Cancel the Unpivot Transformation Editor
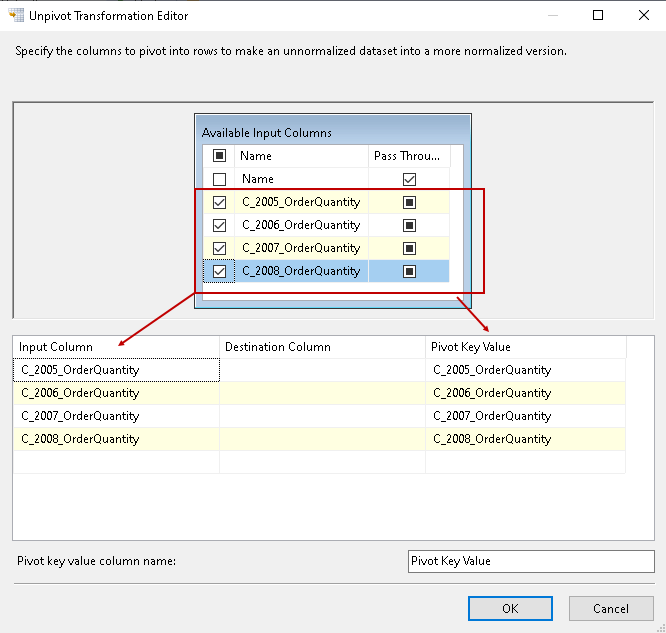This screenshot has width=666, height=633. pyautogui.click(x=610, y=608)
